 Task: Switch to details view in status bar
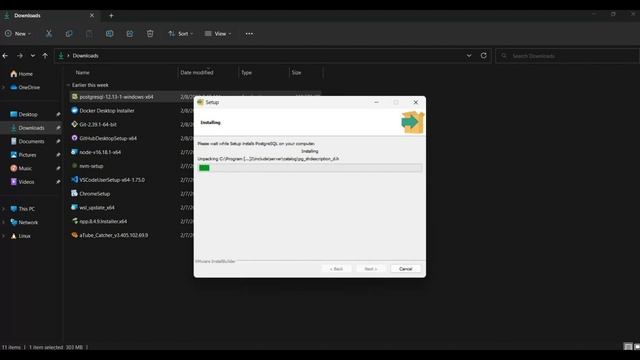coord(628,347)
